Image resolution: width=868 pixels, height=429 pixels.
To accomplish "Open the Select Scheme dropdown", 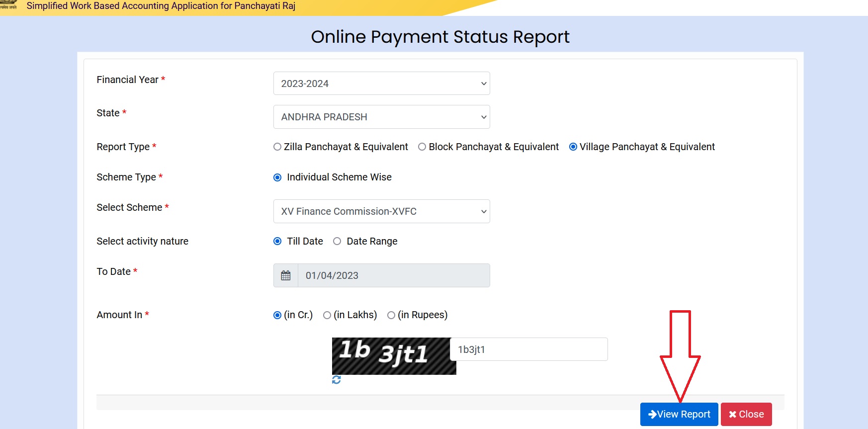I will tap(381, 211).
